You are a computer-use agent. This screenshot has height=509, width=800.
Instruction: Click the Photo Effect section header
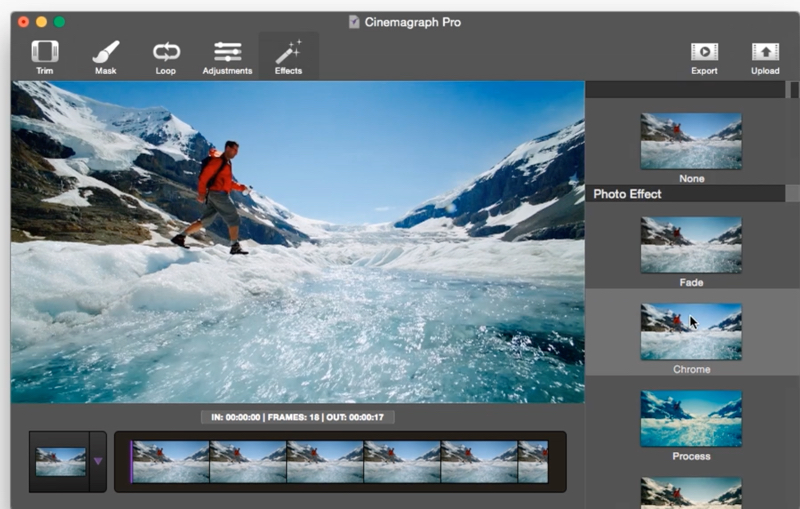(685, 194)
